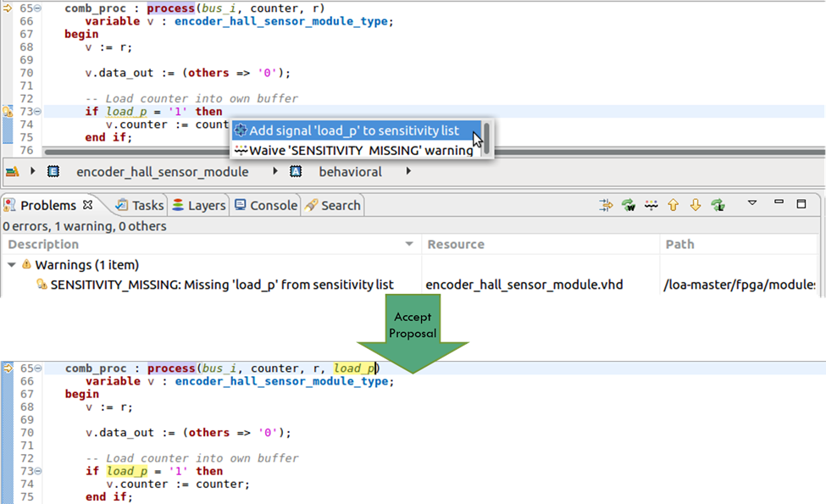Sort problems by the Resource column

coord(541,244)
